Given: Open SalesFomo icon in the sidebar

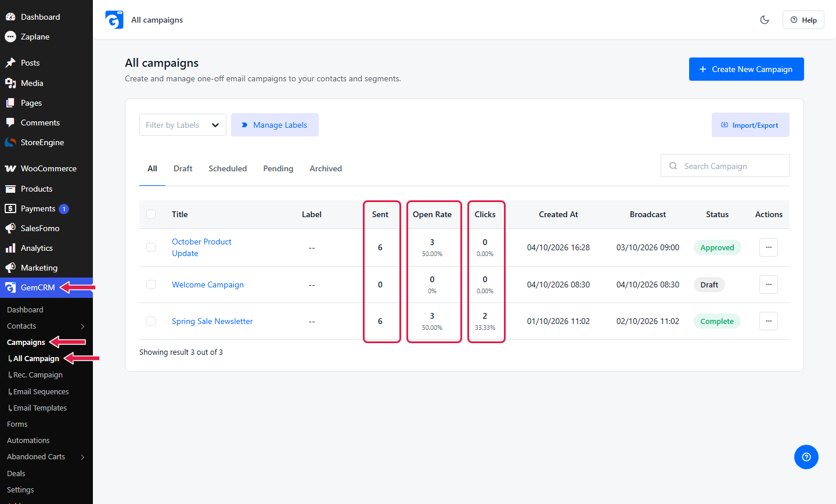Looking at the screenshot, I should (x=10, y=228).
